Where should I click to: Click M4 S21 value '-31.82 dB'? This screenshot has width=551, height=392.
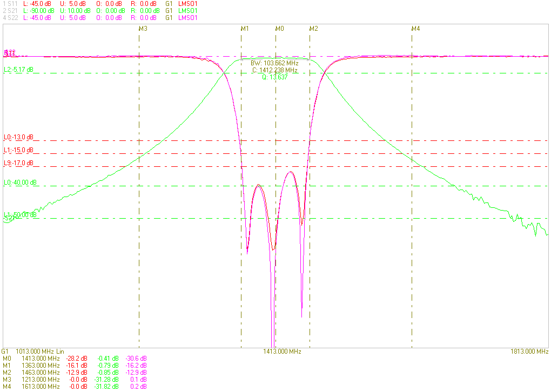tap(106, 387)
